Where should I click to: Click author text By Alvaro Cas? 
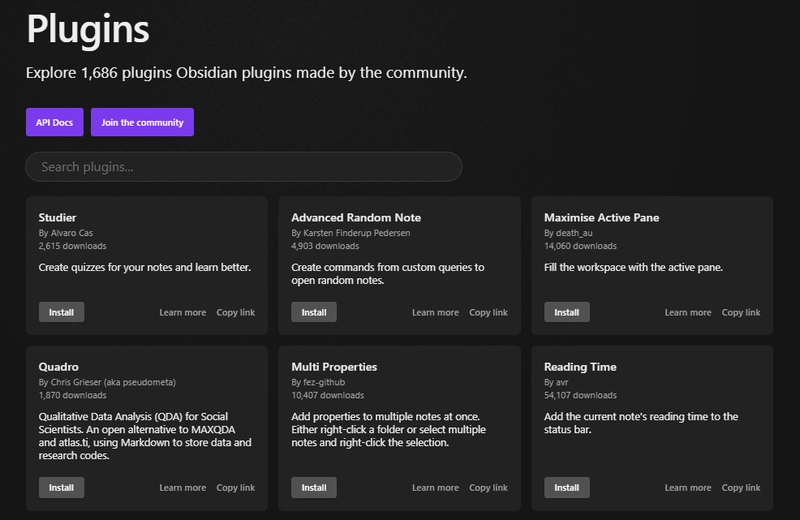(66, 233)
